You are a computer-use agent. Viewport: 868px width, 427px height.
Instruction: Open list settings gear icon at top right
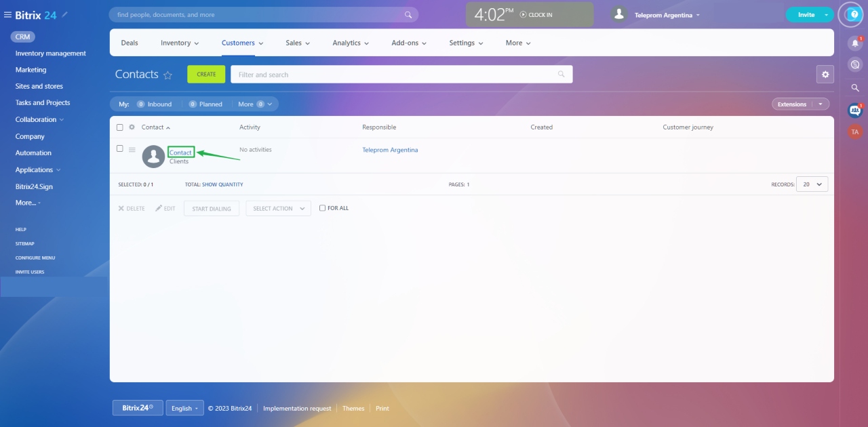point(825,75)
